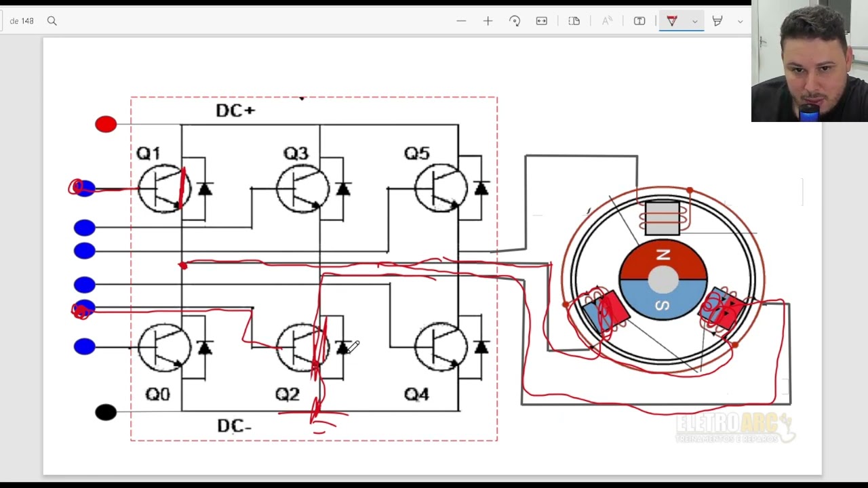Select the red Draw pen tool
The width and height of the screenshot is (868, 488).
pos(672,21)
